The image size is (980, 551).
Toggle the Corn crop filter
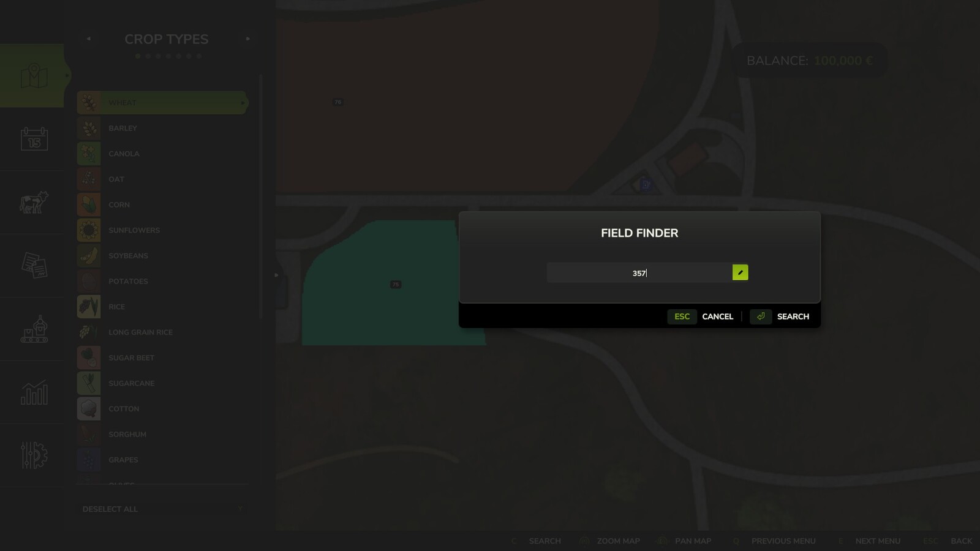(162, 204)
